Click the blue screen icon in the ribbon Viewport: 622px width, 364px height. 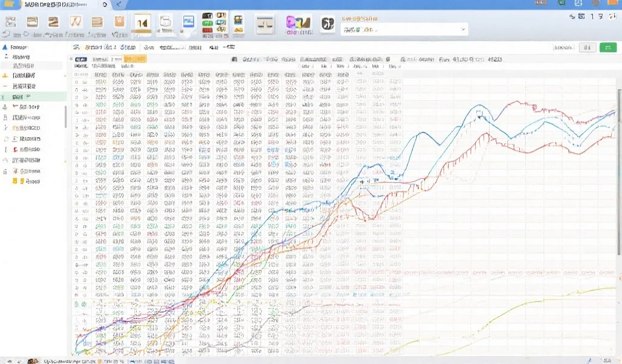[x=188, y=22]
